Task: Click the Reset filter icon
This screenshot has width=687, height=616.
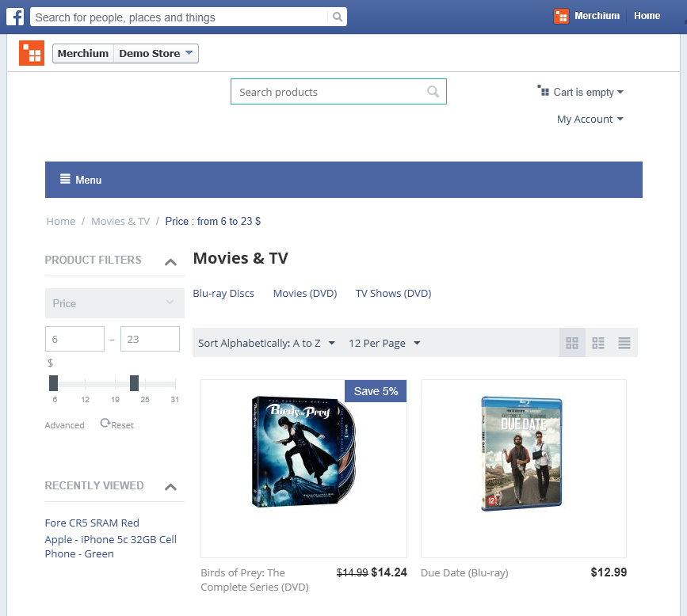Action: [x=105, y=423]
